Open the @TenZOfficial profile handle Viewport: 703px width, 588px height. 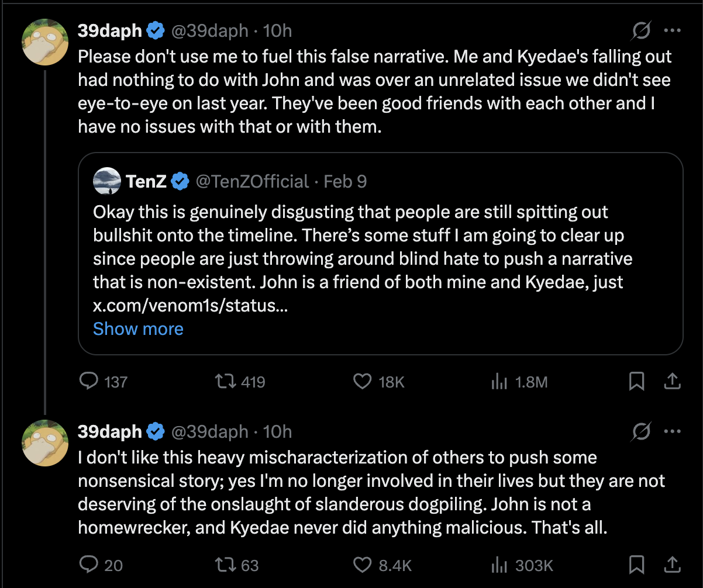(251, 182)
